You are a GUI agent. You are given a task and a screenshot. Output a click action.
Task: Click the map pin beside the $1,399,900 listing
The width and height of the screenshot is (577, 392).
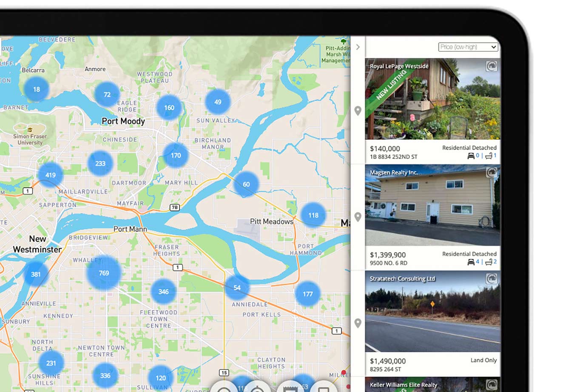pyautogui.click(x=358, y=217)
